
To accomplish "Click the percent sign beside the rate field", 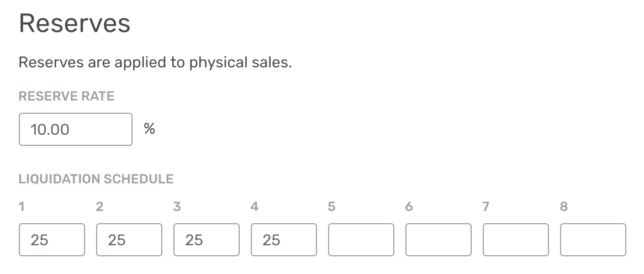I will point(150,129).
